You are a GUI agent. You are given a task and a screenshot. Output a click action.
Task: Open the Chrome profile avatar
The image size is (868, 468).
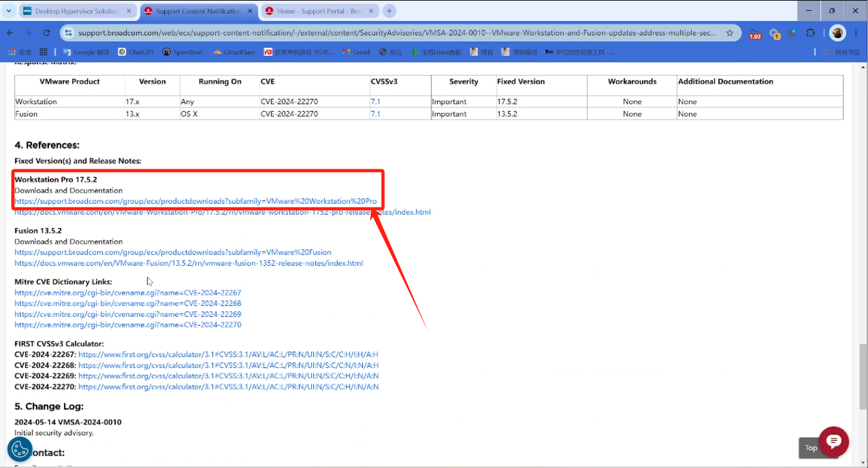pyautogui.click(x=838, y=32)
